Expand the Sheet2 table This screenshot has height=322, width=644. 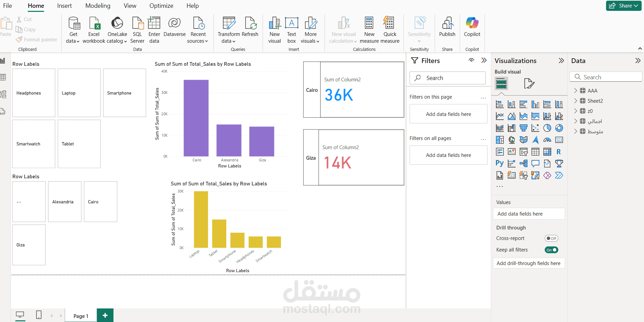[576, 101]
